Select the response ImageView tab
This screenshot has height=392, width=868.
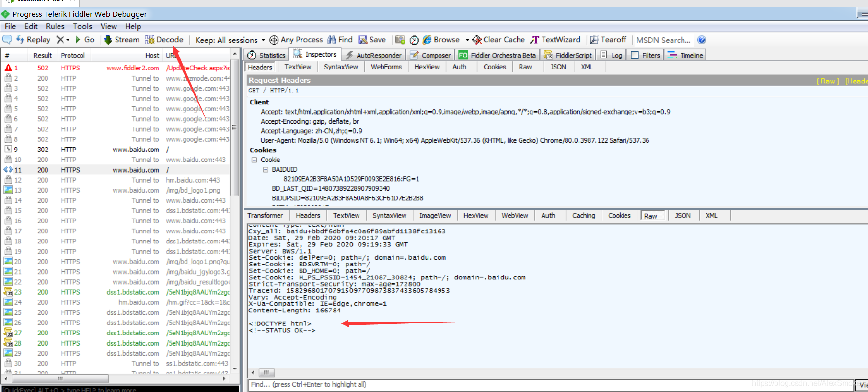coord(435,216)
